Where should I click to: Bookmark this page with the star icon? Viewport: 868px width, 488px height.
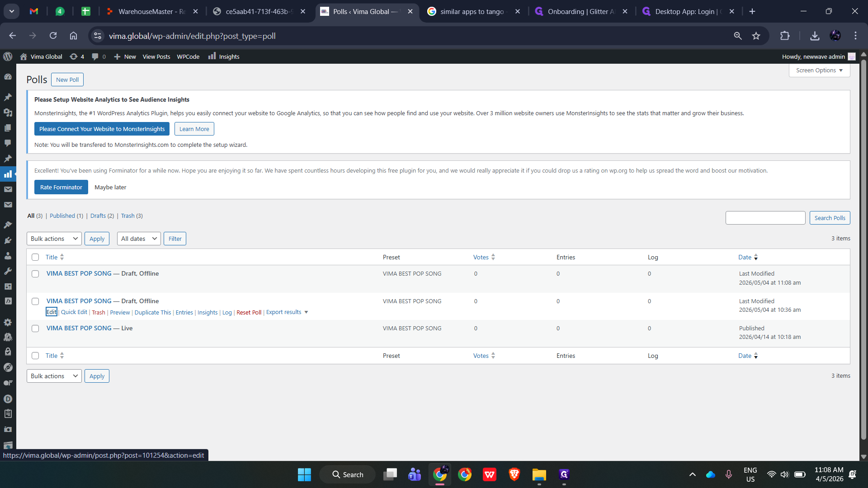click(x=756, y=36)
